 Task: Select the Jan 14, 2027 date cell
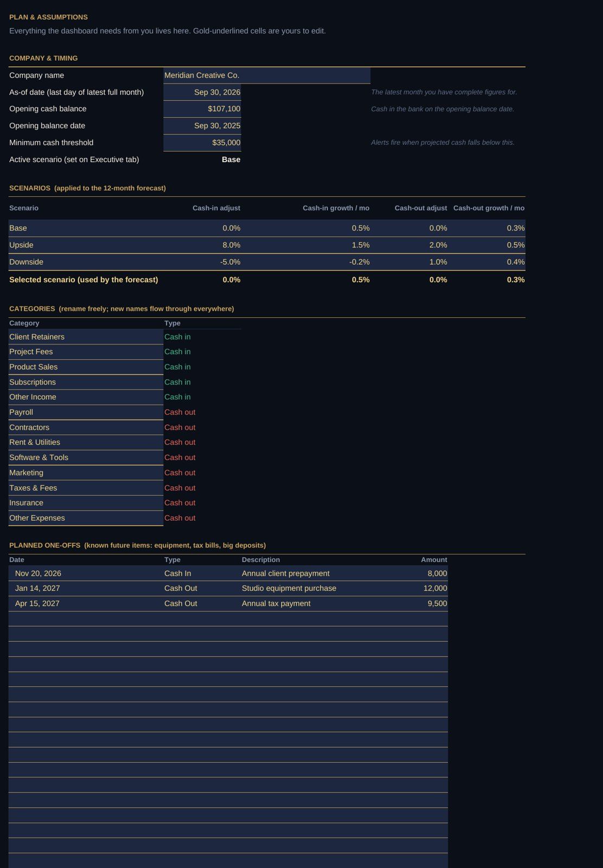(x=86, y=589)
